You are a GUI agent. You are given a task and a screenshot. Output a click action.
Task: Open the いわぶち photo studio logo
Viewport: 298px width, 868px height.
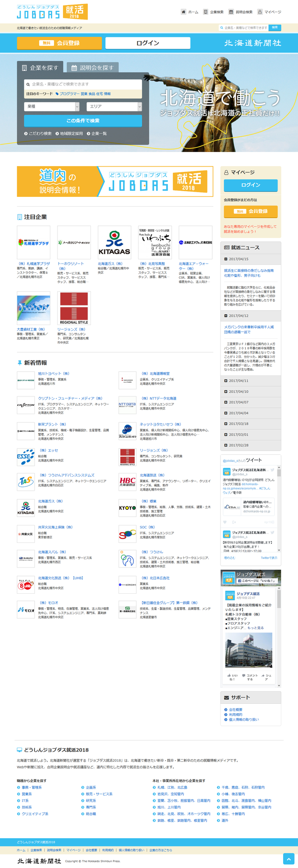pos(155,243)
